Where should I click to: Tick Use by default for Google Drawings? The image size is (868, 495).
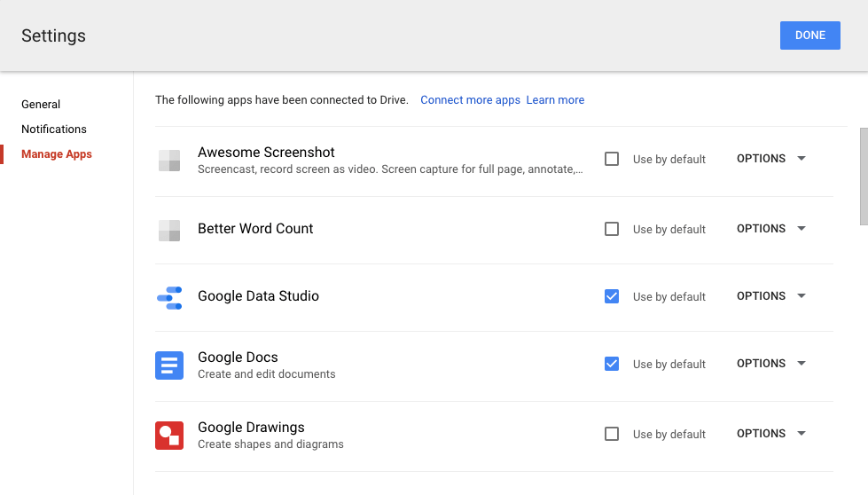click(612, 434)
